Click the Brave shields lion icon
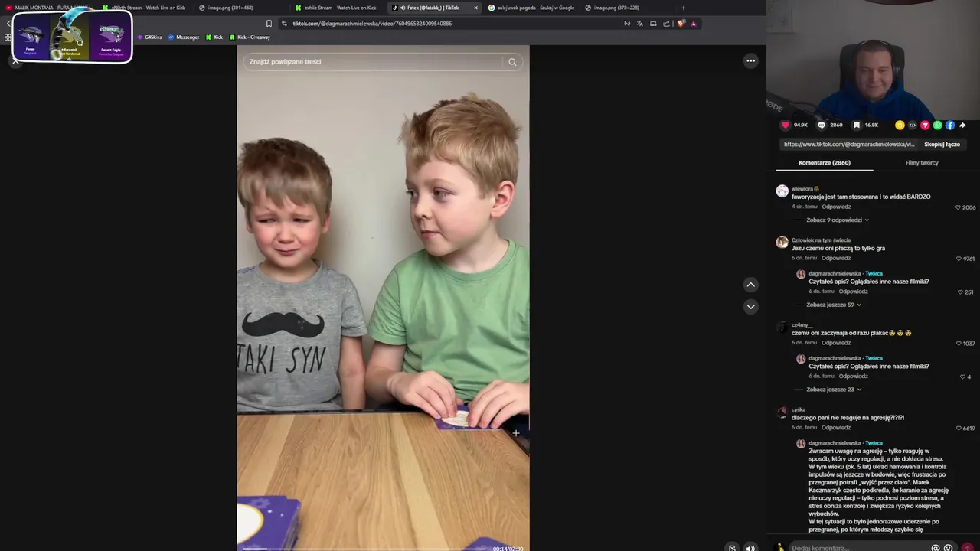The width and height of the screenshot is (980, 551). click(681, 24)
